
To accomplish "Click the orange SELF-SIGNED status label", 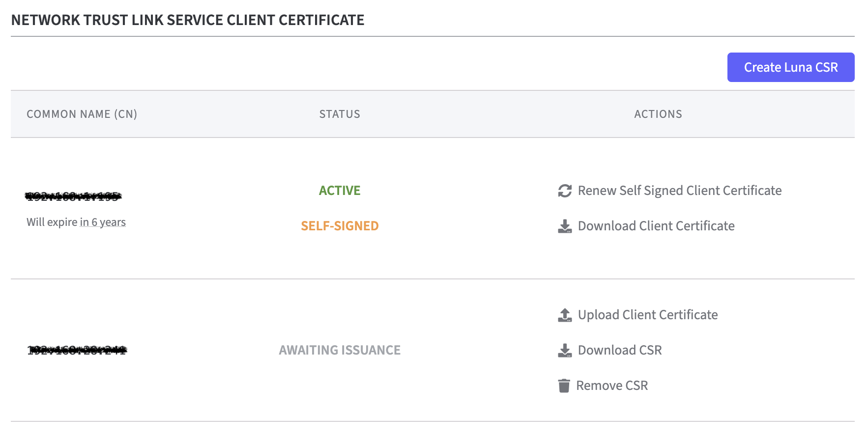I will pyautogui.click(x=340, y=226).
